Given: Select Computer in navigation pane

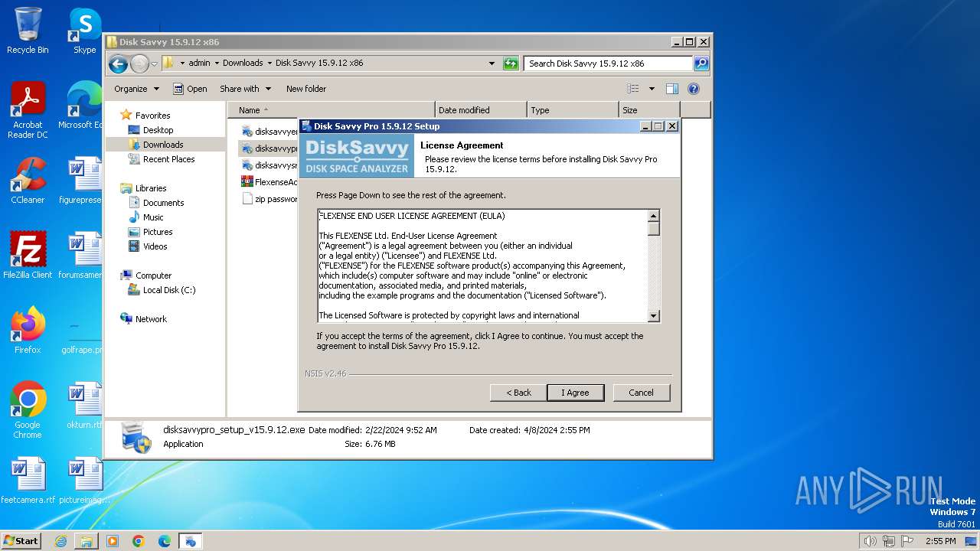Looking at the screenshot, I should [153, 275].
